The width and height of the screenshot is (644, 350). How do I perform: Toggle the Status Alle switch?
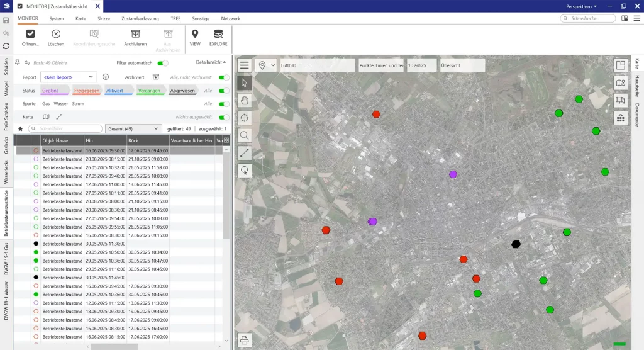223,91
